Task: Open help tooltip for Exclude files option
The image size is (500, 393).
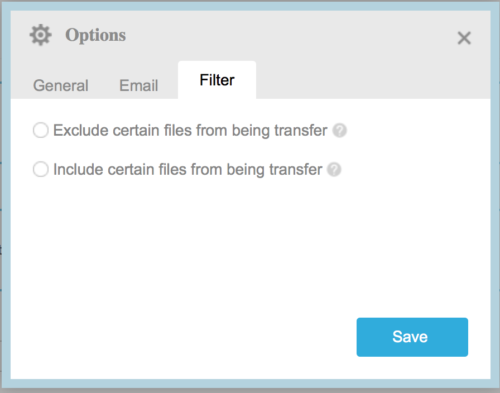Action: pos(340,130)
